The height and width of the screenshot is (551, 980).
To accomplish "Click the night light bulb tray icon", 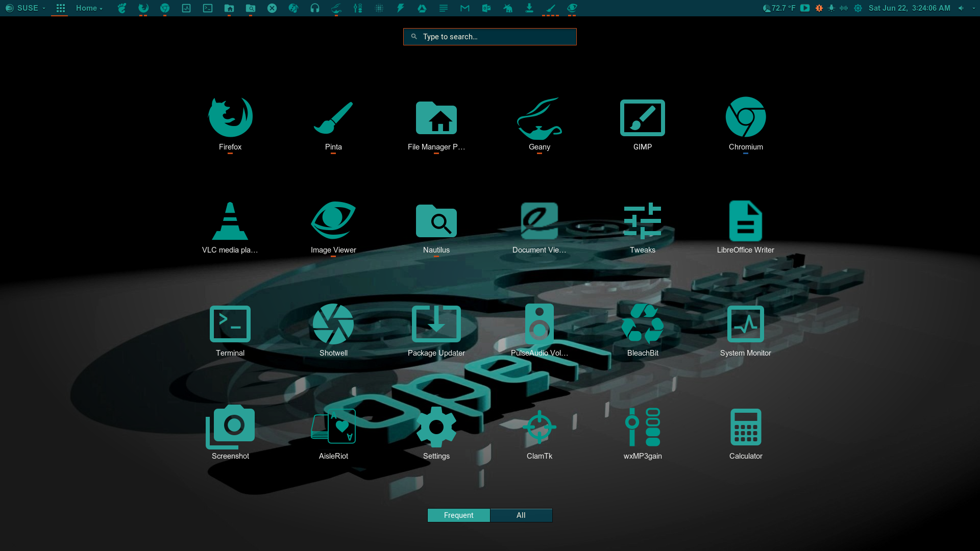I will click(831, 8).
